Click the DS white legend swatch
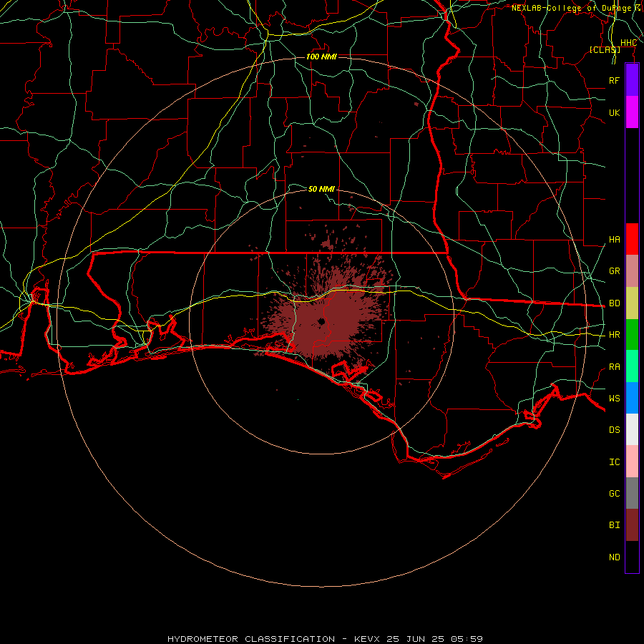This screenshot has width=644, height=644. click(632, 429)
